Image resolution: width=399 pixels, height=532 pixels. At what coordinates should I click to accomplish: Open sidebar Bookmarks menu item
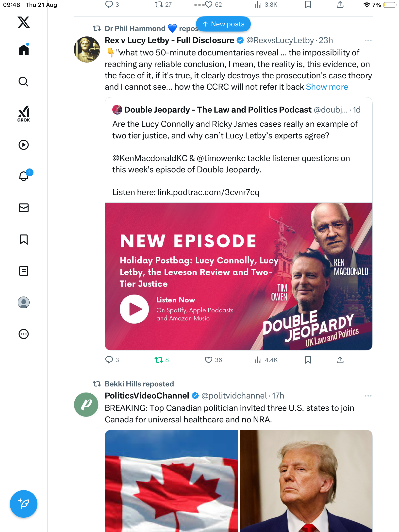24,239
